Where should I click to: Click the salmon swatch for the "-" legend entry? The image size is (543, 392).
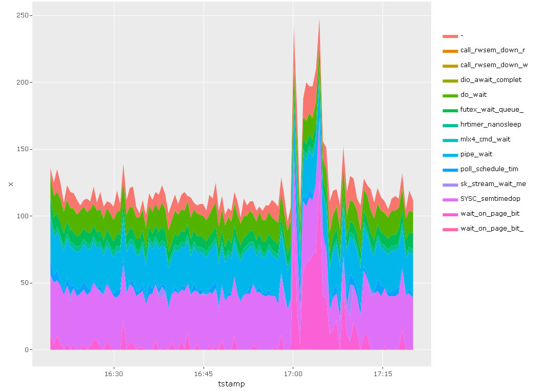tap(450, 36)
